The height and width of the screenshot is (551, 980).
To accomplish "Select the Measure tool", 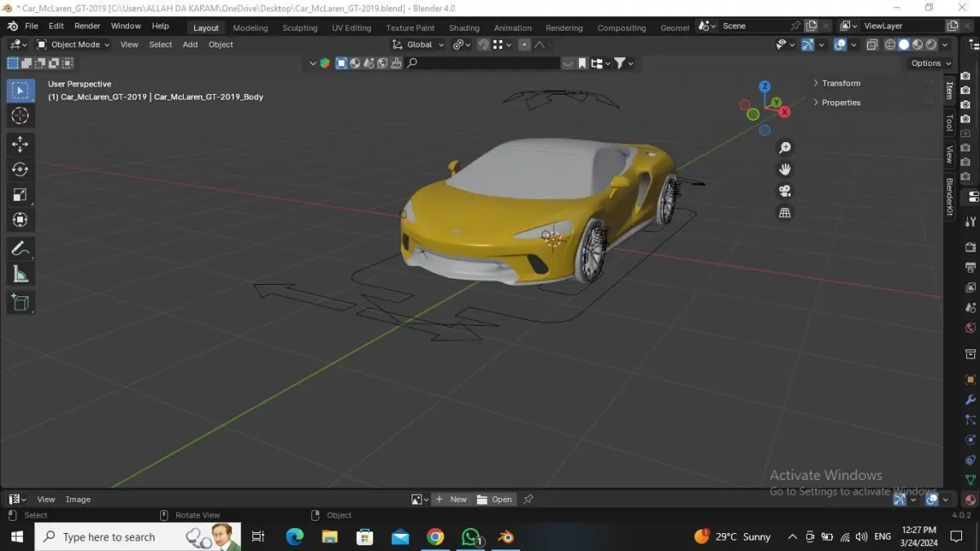I will point(20,273).
